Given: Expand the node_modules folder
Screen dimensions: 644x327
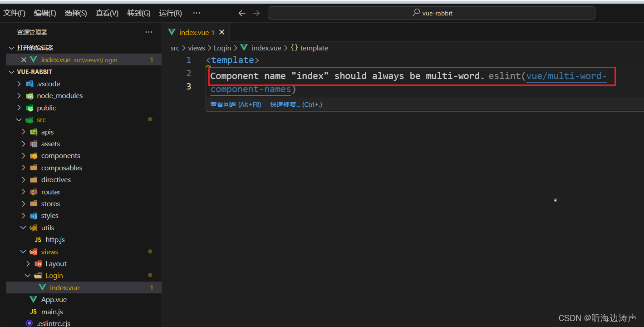Looking at the screenshot, I should tap(19, 96).
